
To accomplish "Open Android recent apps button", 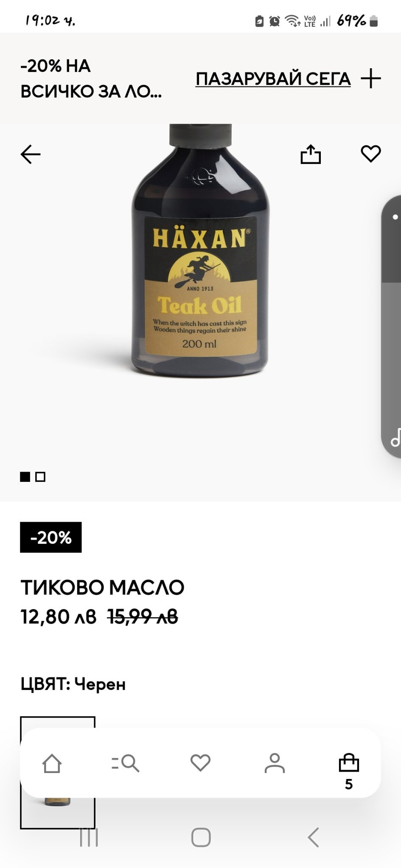I will click(x=89, y=837).
